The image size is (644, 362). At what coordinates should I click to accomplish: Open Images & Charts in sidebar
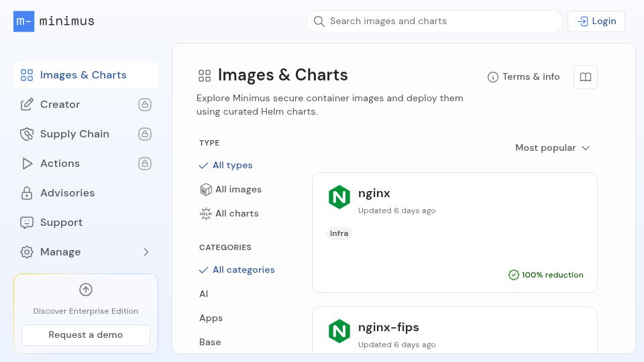(86, 75)
